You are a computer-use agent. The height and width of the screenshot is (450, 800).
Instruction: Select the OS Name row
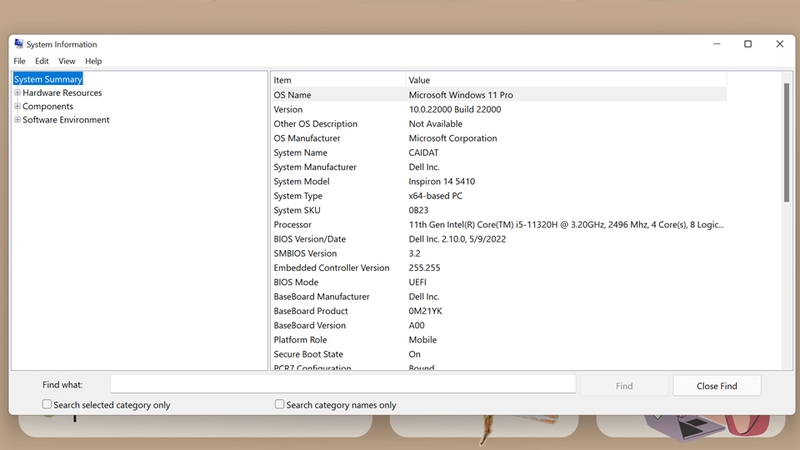pyautogui.click(x=499, y=95)
